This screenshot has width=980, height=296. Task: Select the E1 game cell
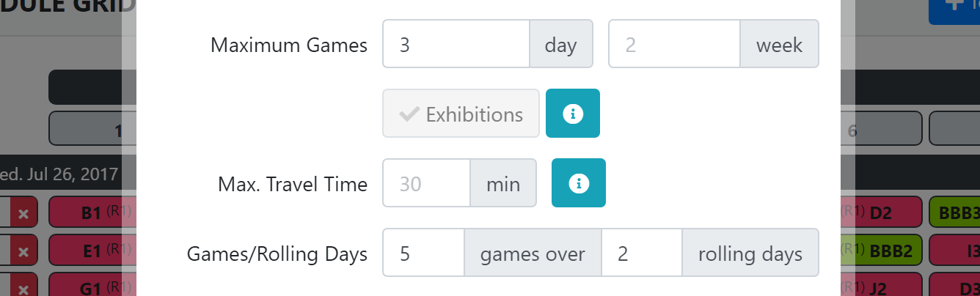tap(92, 251)
